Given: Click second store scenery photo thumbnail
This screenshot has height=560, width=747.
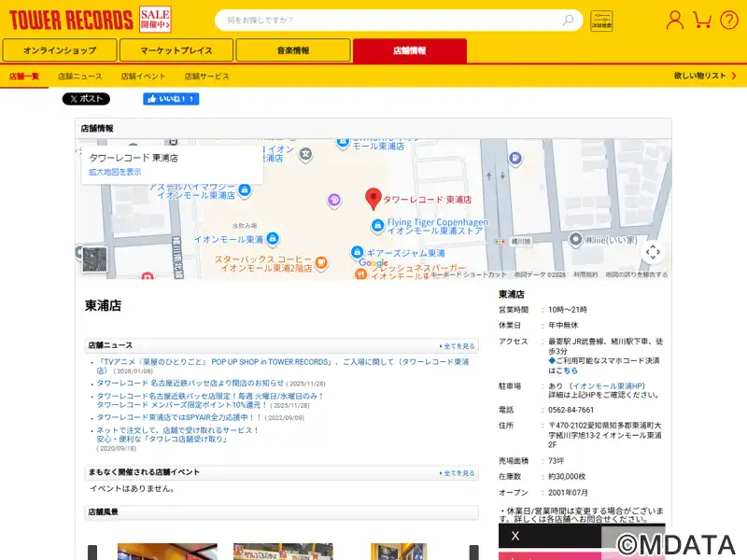Looking at the screenshot, I should [x=283, y=552].
